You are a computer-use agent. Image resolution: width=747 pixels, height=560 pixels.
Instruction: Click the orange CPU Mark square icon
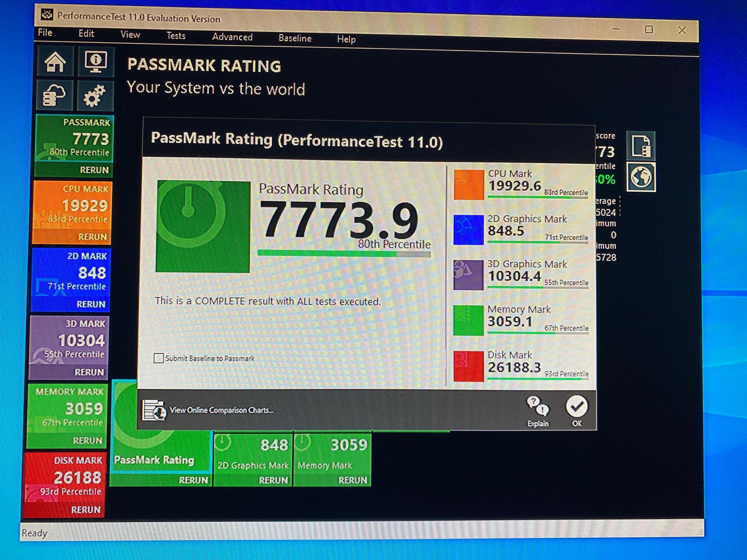(469, 185)
